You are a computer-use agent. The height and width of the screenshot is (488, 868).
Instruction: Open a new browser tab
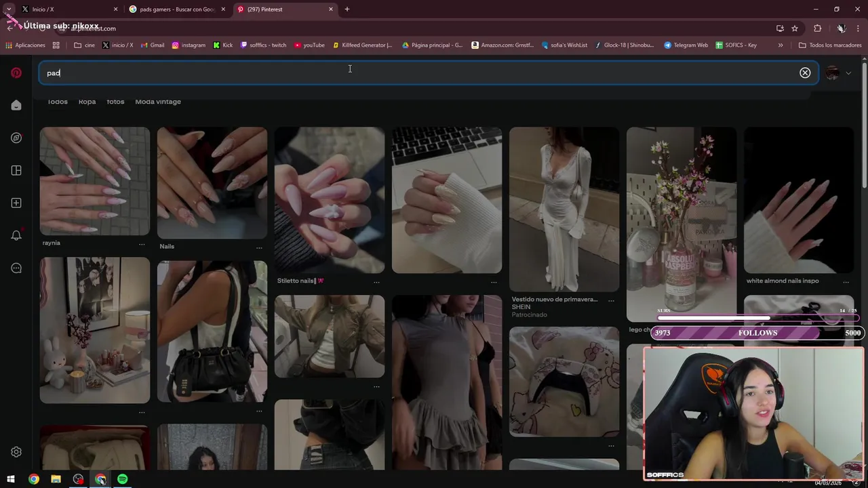point(347,9)
